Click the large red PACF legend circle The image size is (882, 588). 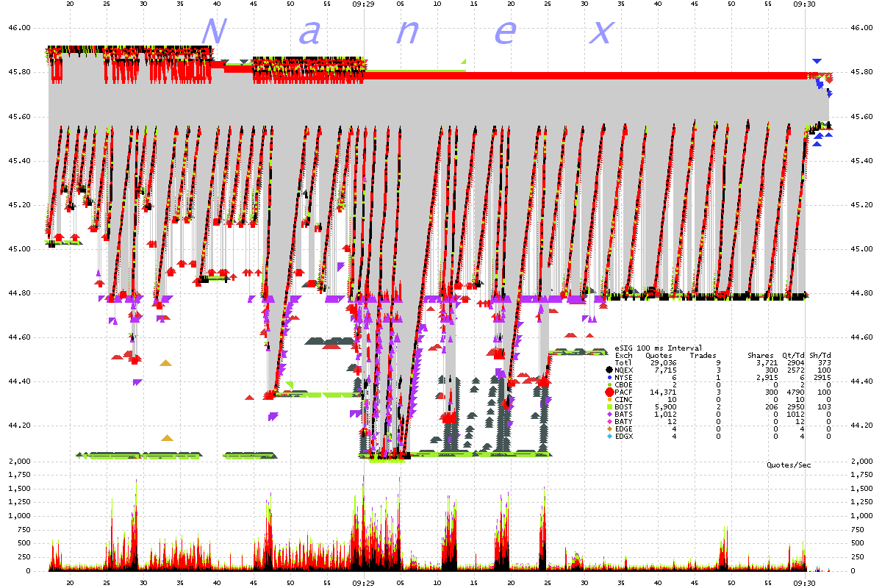point(609,392)
